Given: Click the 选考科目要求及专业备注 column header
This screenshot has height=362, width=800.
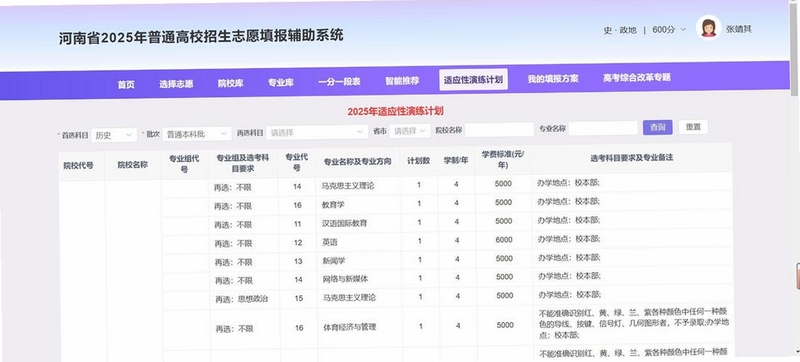Looking at the screenshot, I should pos(632,158).
